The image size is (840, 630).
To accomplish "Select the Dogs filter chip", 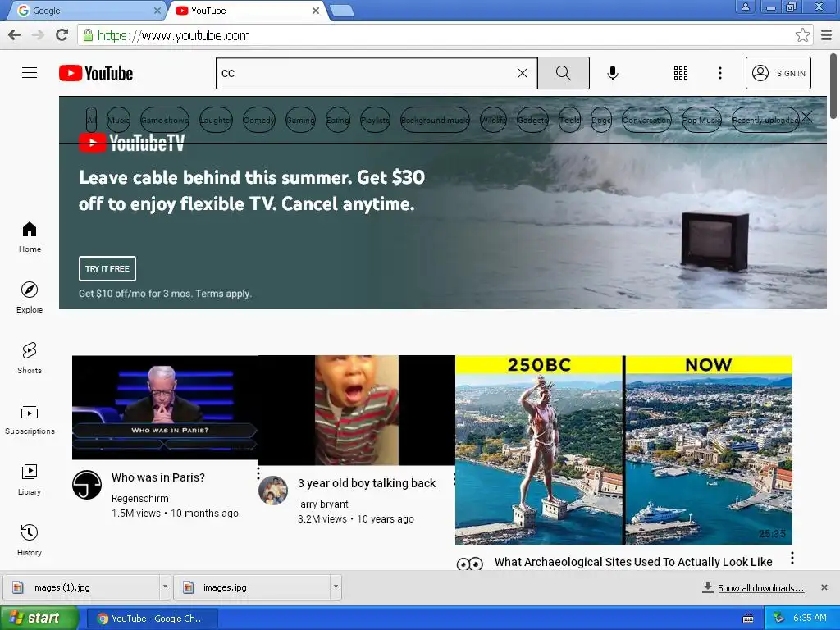I will 601,120.
